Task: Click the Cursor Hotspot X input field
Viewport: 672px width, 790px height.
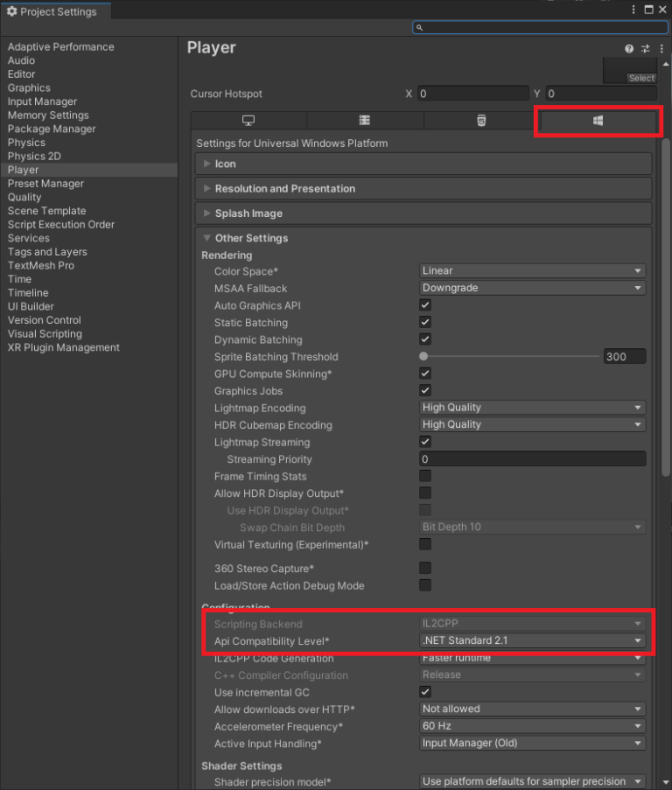Action: click(x=472, y=94)
